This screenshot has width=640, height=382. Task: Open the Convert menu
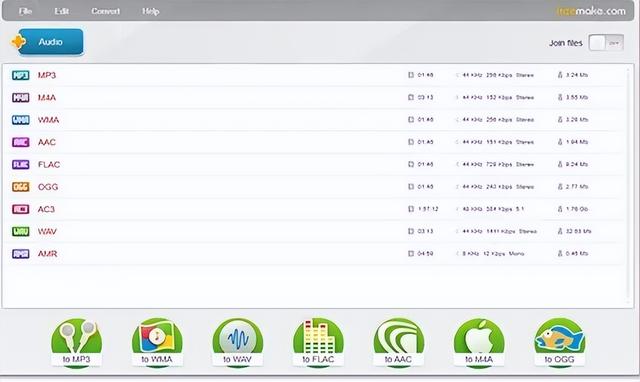[105, 11]
